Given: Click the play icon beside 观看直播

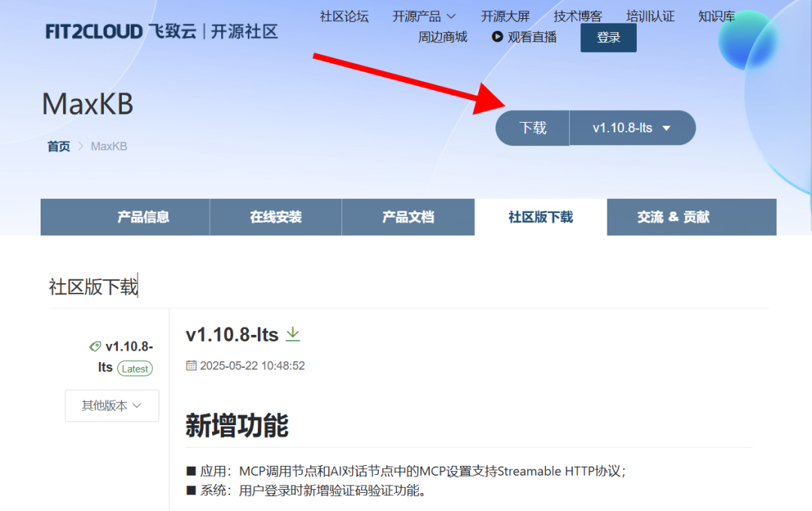Looking at the screenshot, I should tap(497, 37).
